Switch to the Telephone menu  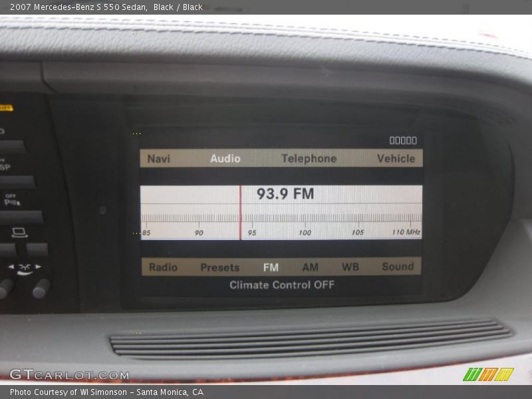[309, 158]
